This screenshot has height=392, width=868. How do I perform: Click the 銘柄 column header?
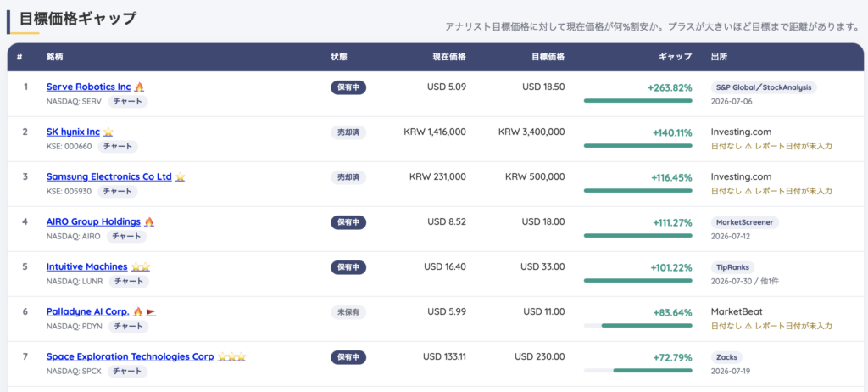(x=55, y=57)
